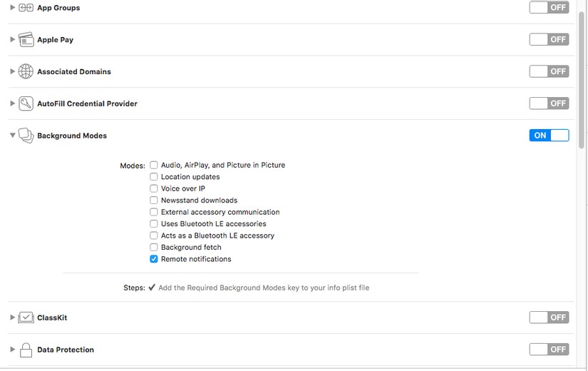Check the Background fetch mode

pos(154,248)
